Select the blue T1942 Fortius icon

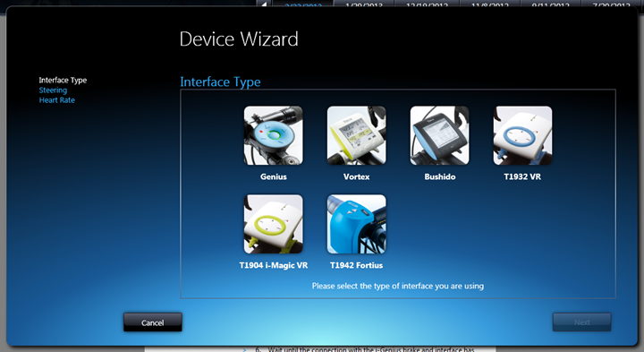[x=357, y=224]
